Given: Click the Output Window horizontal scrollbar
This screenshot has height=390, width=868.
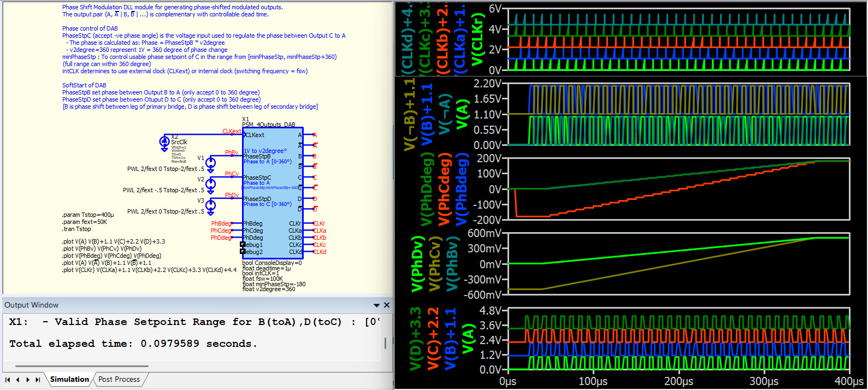Looking at the screenshot, I should pos(82,366).
